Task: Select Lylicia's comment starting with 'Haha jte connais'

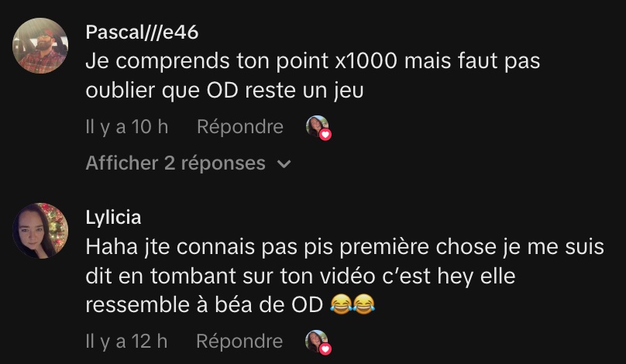Action: [x=345, y=276]
